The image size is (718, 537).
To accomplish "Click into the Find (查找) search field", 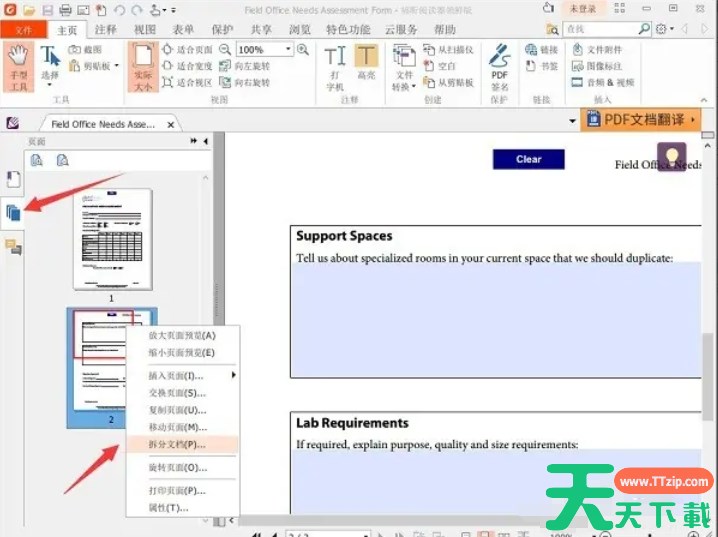I will click(600, 30).
